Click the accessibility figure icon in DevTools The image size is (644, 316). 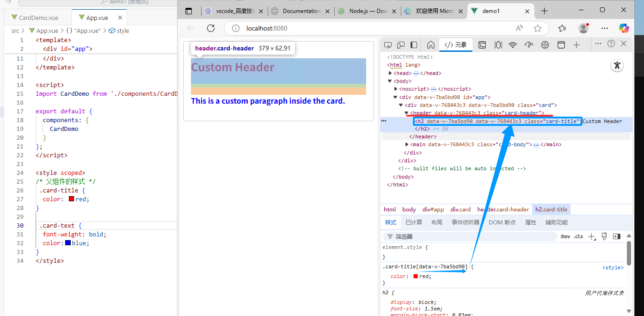(x=617, y=65)
